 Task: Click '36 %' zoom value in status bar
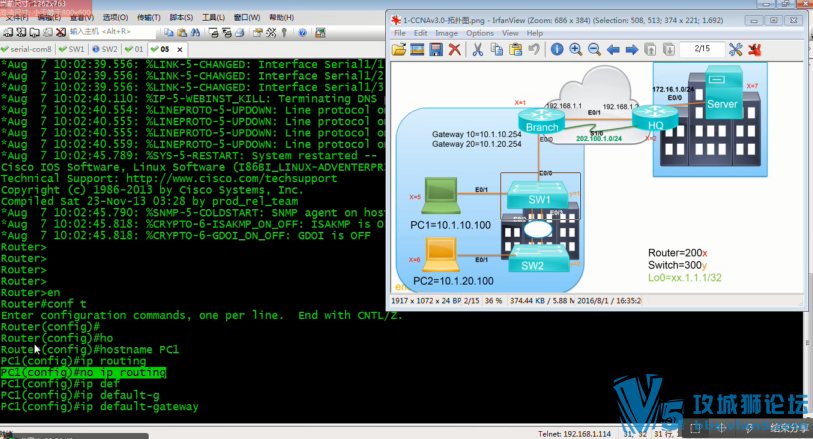(x=493, y=301)
